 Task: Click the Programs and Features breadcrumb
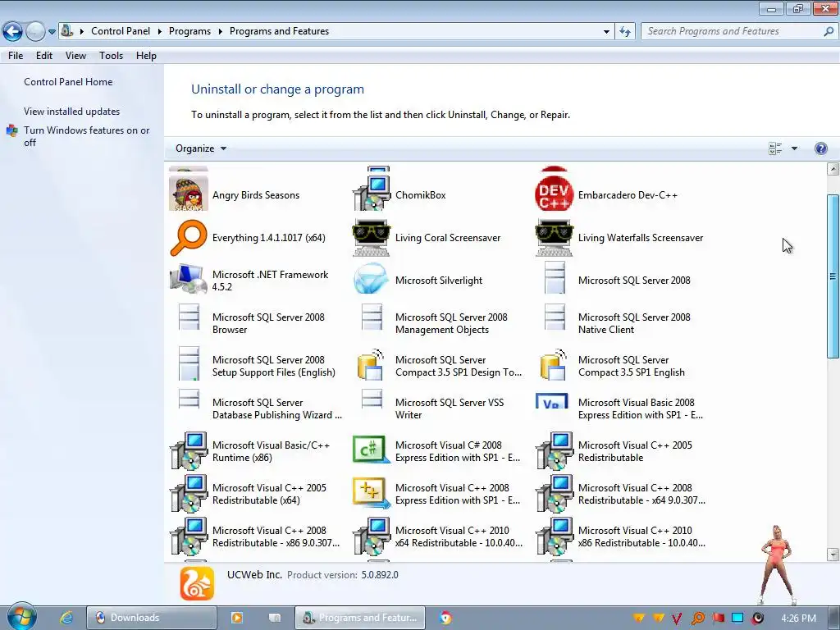(279, 32)
